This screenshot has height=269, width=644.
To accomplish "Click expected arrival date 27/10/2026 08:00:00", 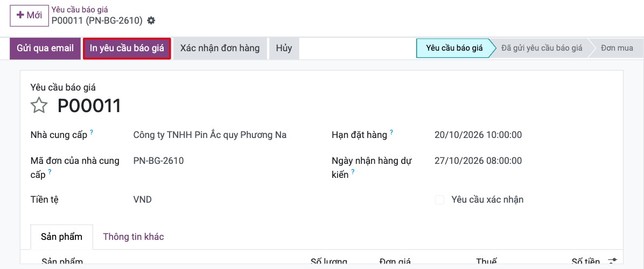I will [478, 161].
